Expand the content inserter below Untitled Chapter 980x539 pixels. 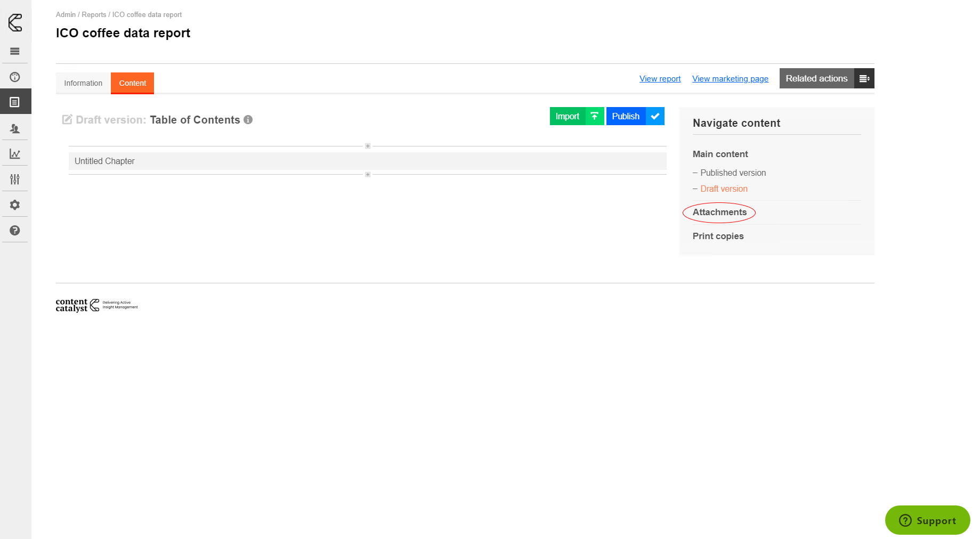[367, 174]
